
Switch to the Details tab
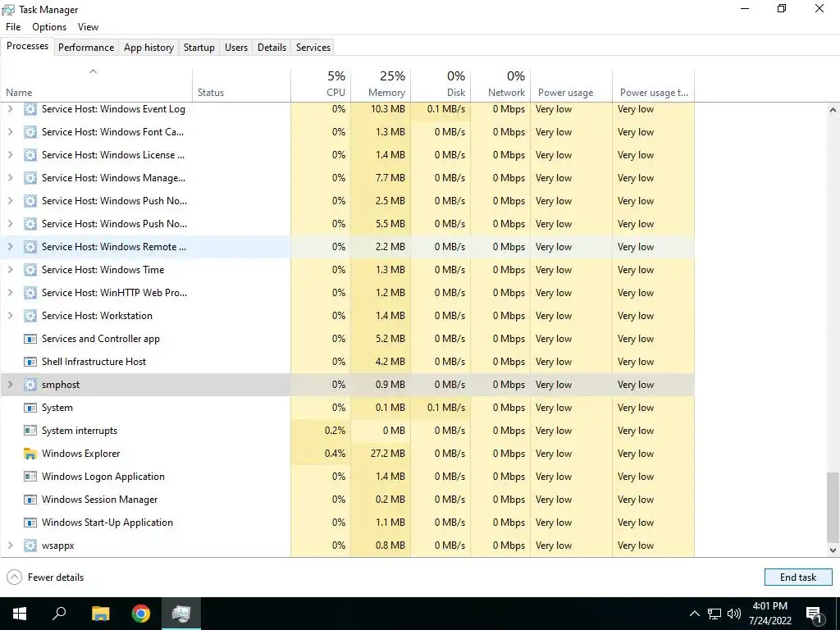(x=272, y=47)
